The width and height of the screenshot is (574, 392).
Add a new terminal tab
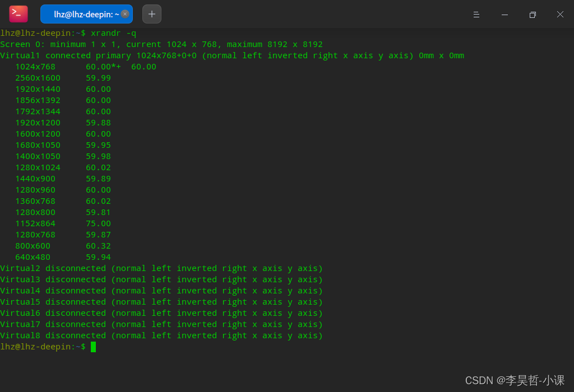point(152,14)
